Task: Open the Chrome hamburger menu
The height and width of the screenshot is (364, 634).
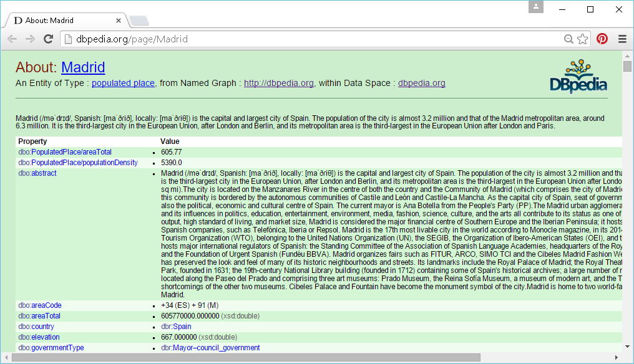Action: click(622, 39)
